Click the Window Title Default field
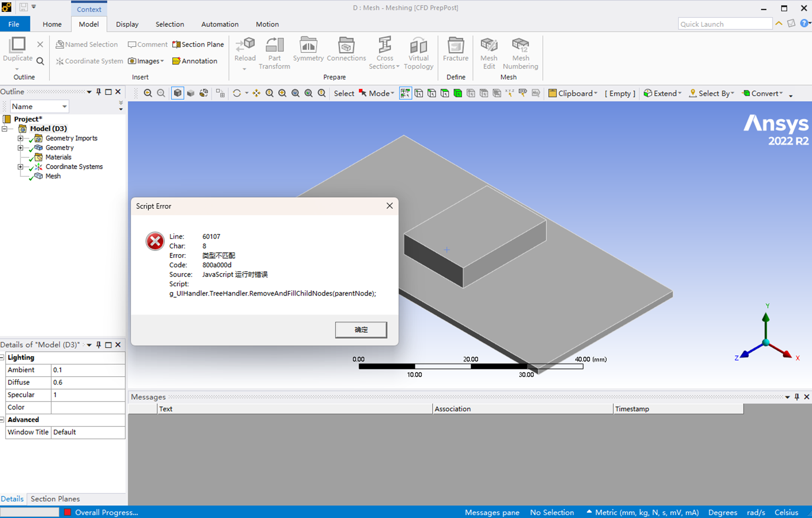 [88, 432]
